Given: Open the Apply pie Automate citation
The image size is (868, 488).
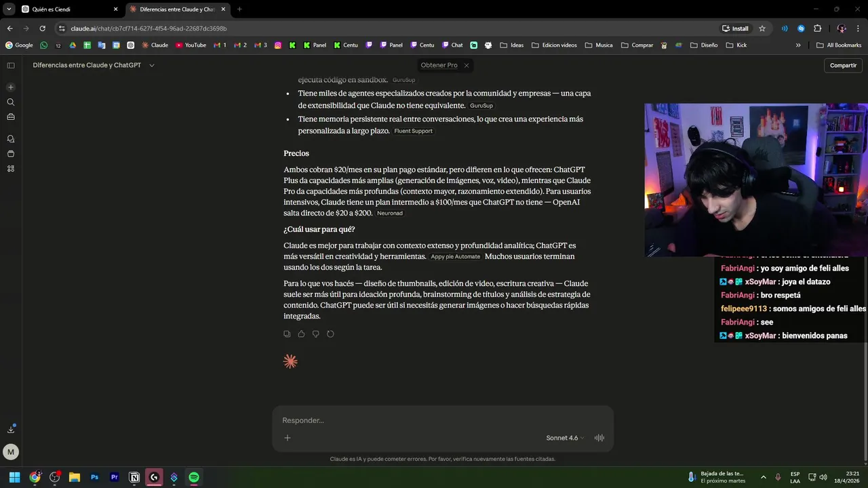Looking at the screenshot, I should pyautogui.click(x=455, y=256).
